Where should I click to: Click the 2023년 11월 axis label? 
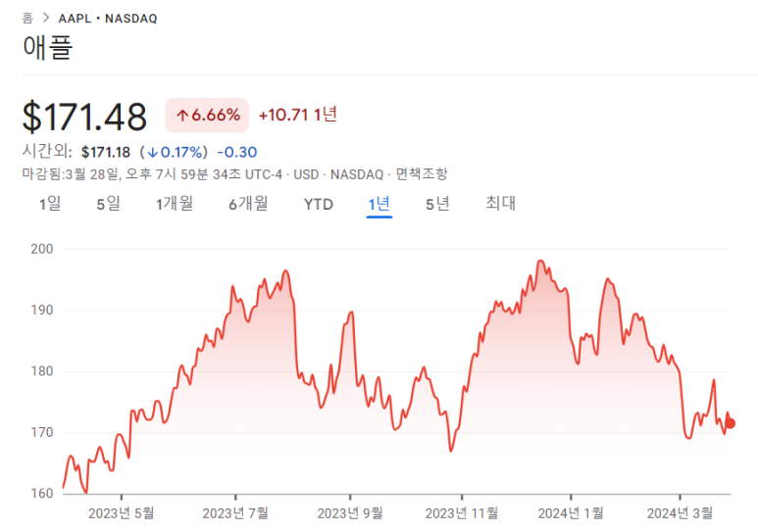click(462, 513)
